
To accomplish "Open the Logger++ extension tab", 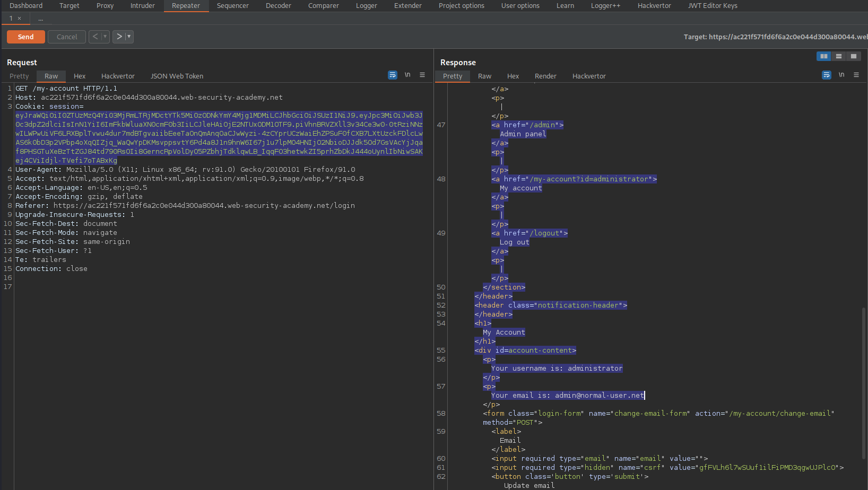I will coord(606,6).
